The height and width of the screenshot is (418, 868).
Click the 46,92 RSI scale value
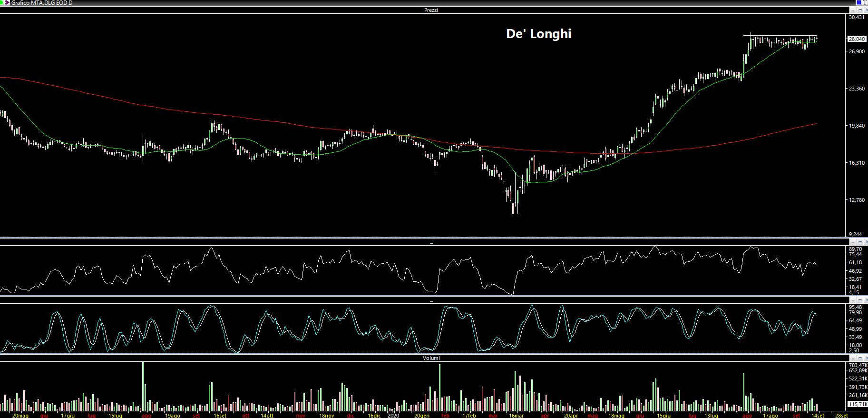[855, 271]
